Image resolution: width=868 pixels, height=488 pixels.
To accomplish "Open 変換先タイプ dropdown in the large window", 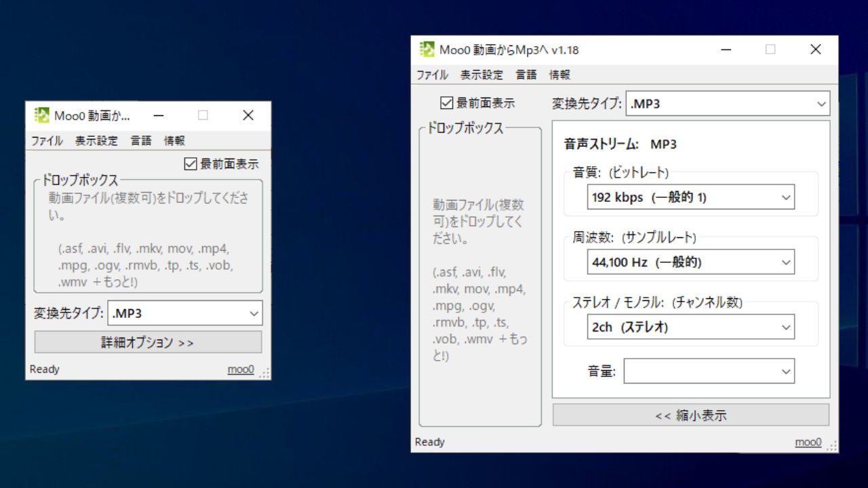I will click(728, 104).
